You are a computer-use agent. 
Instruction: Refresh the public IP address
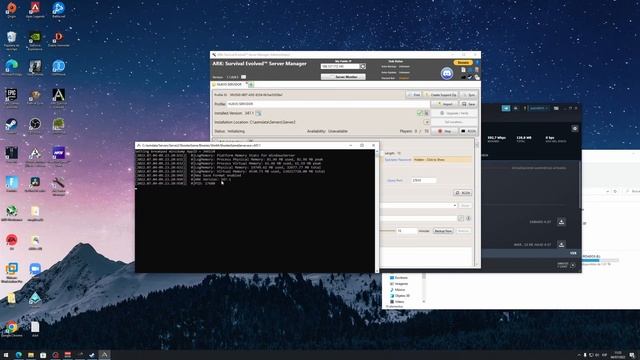pos(363,66)
